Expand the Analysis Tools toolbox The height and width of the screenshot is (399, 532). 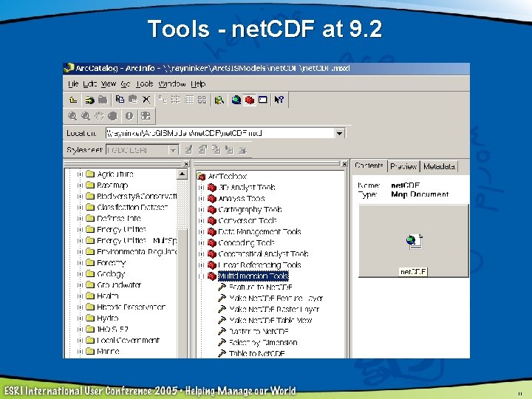pyautogui.click(x=201, y=199)
